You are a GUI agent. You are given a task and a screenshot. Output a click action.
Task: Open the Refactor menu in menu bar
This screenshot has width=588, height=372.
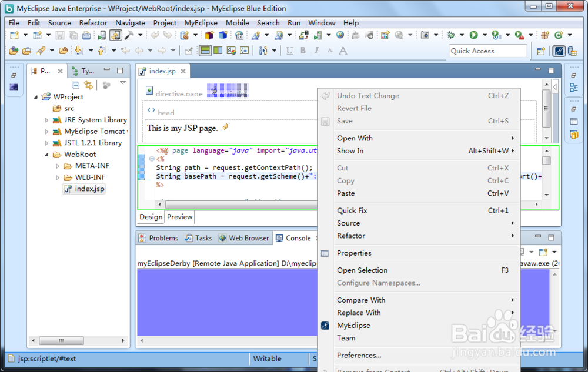pyautogui.click(x=93, y=23)
